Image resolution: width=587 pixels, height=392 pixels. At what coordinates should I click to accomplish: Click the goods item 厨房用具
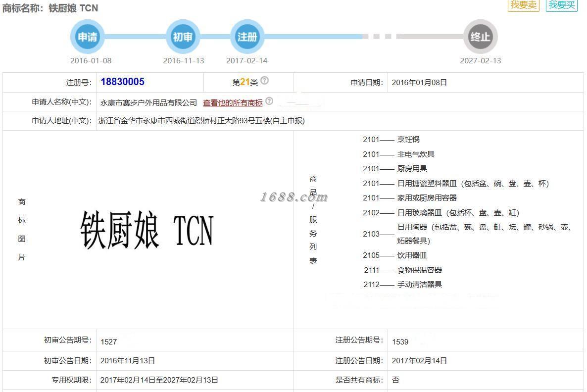point(412,168)
